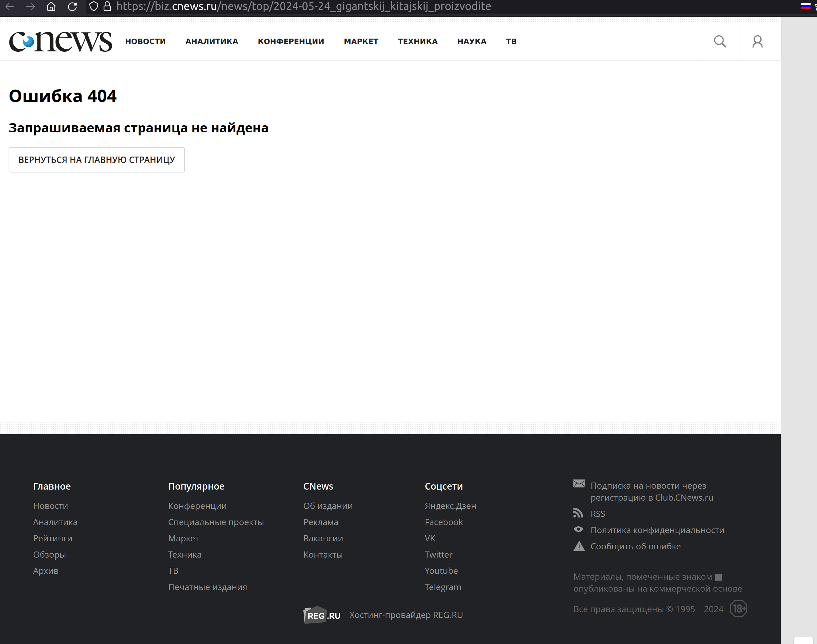Open footer link Об издании
Screen dimensions: 817x644
click(328, 506)
